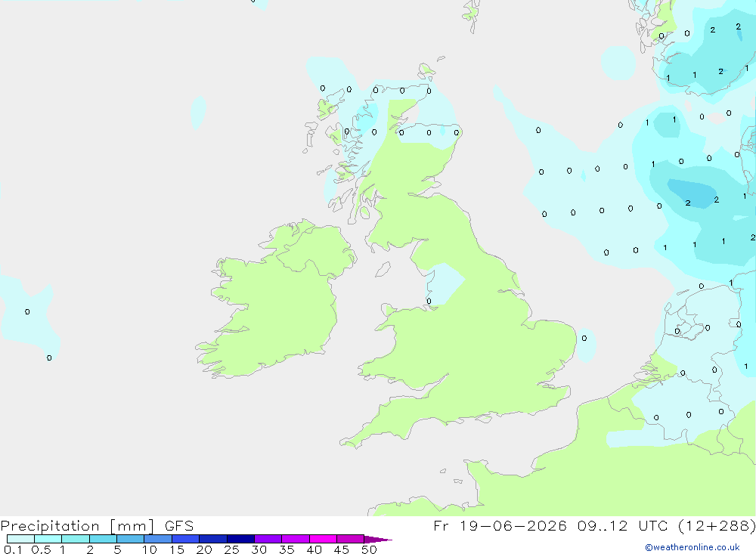Image resolution: width=756 pixels, height=554 pixels.
Task: Click the 40 to 45 mm legend swatch
Action: tap(323, 539)
